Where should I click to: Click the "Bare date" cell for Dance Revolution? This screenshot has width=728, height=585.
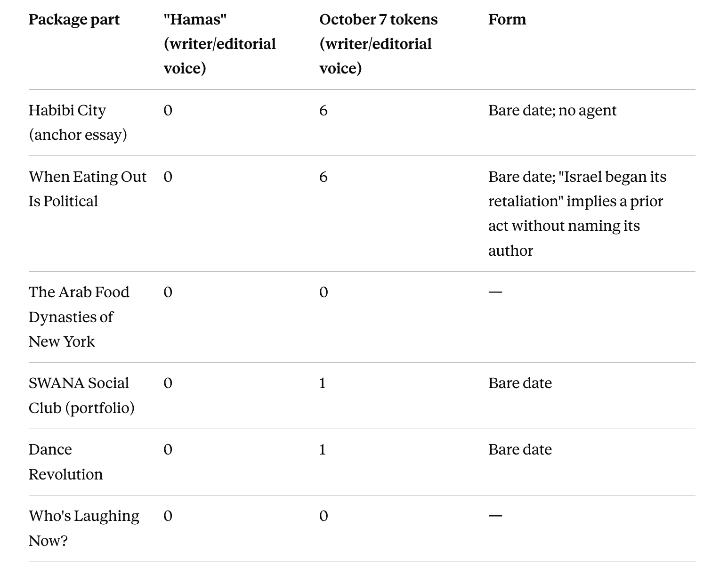pos(520,449)
